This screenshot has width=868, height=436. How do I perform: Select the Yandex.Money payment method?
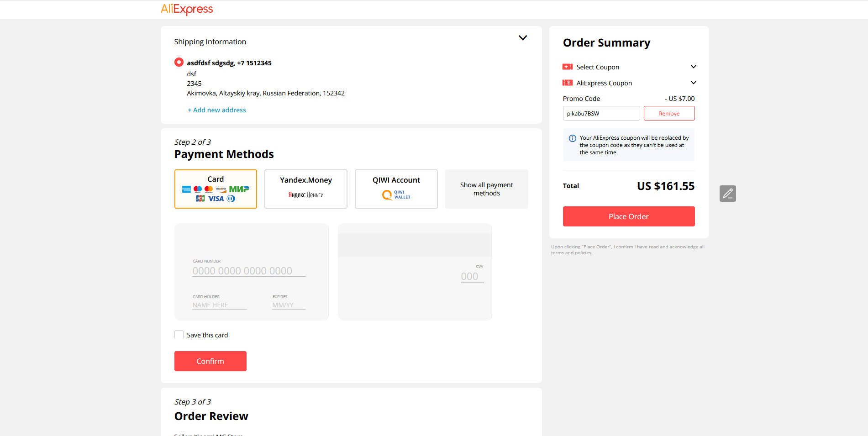click(x=306, y=189)
